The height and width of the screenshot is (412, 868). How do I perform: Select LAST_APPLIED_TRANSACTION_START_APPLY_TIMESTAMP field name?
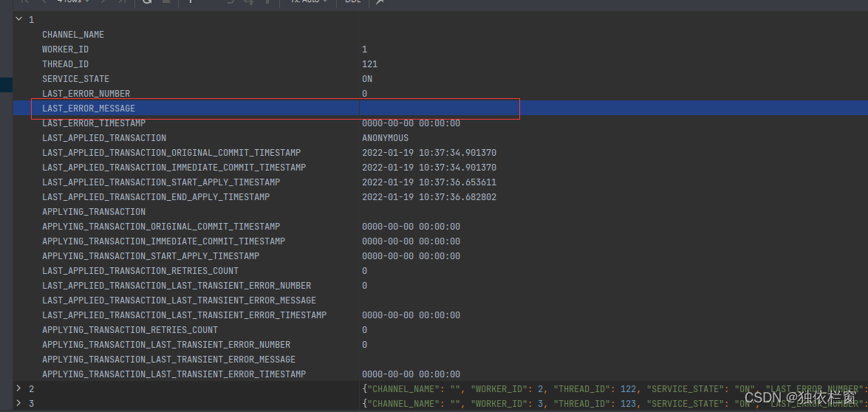pos(161,182)
